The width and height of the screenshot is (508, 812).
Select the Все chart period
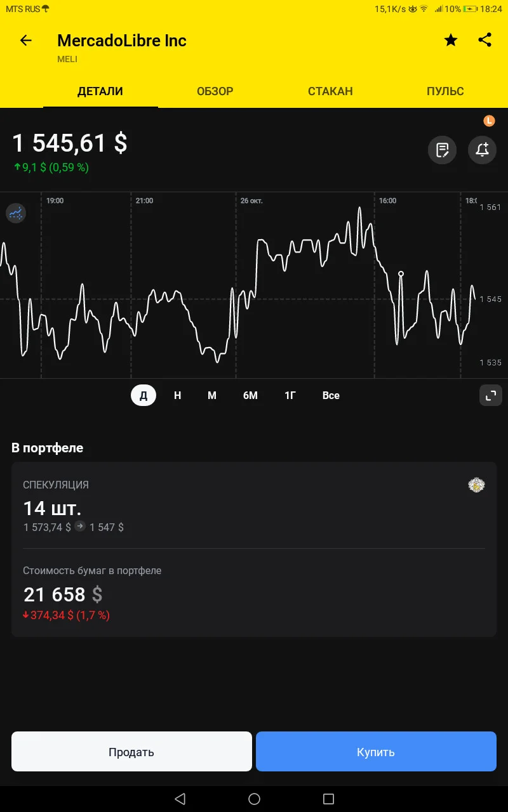pyautogui.click(x=331, y=395)
